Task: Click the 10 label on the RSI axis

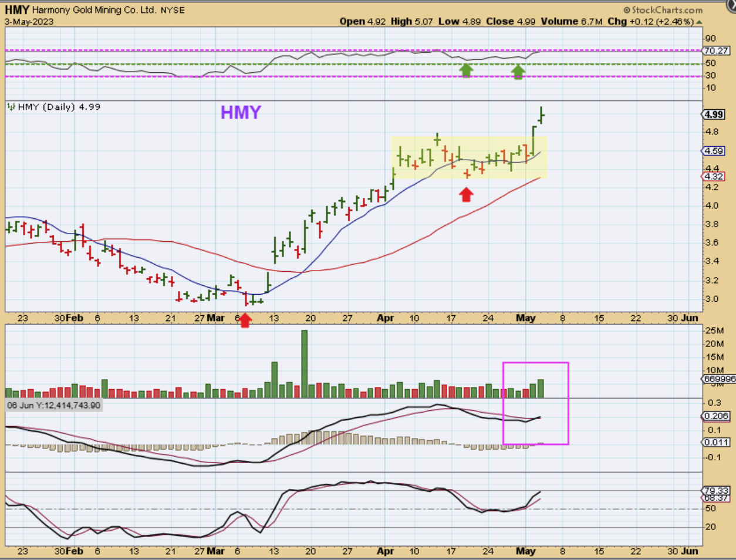Action: [711, 88]
